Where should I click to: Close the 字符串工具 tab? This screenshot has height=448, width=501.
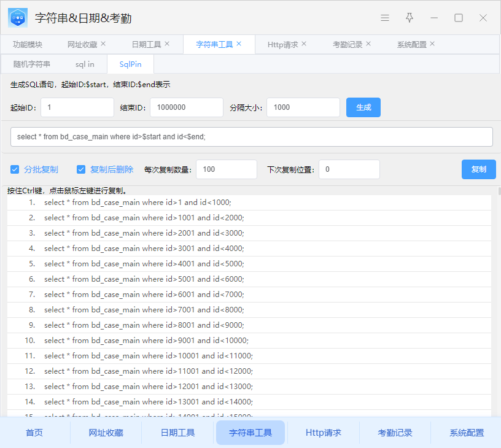(239, 44)
